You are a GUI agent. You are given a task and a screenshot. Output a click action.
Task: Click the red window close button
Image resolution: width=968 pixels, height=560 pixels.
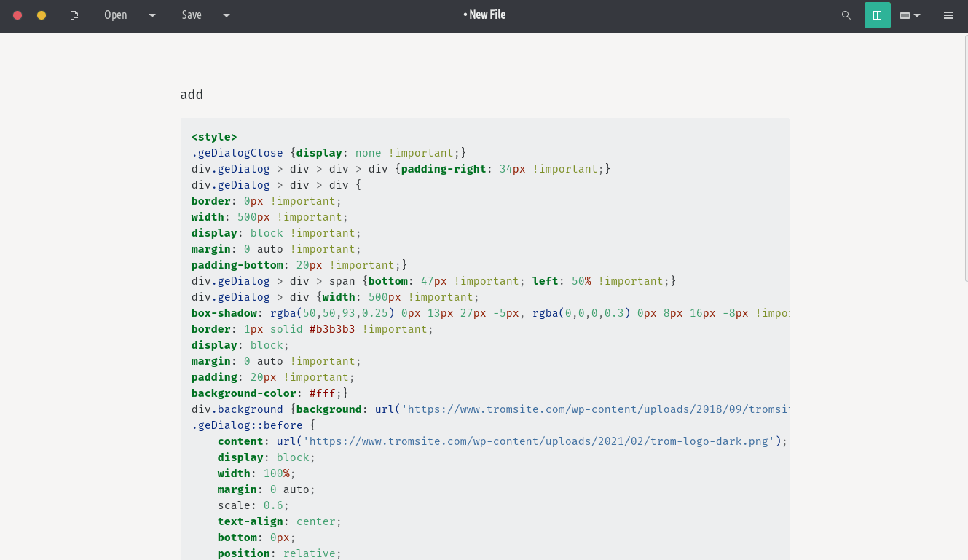[x=17, y=15]
